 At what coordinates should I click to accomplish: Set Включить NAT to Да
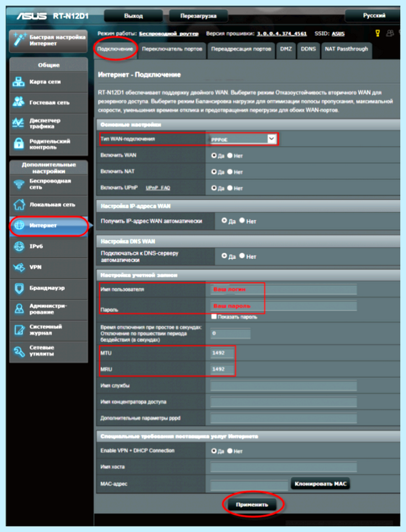tap(214, 172)
